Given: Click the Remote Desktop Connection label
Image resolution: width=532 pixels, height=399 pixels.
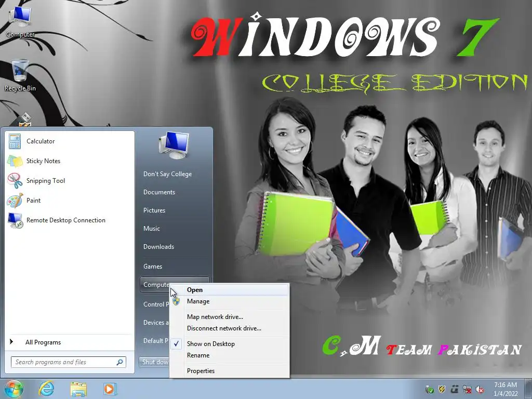Looking at the screenshot, I should (x=66, y=220).
